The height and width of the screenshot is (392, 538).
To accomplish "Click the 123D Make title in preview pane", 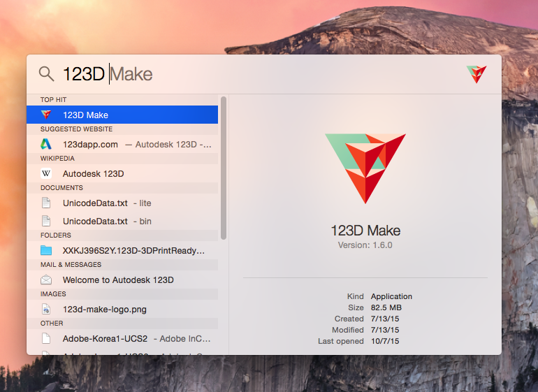I will point(365,231).
